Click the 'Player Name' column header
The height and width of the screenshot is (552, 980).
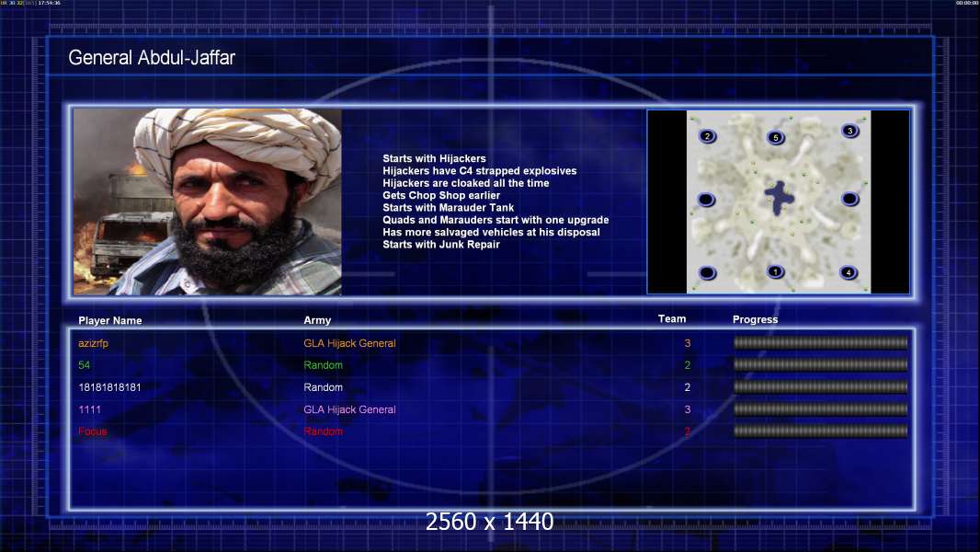(x=110, y=321)
